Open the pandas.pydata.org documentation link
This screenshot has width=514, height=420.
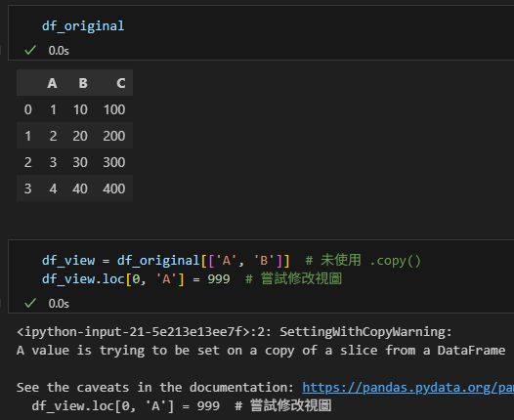407,388
